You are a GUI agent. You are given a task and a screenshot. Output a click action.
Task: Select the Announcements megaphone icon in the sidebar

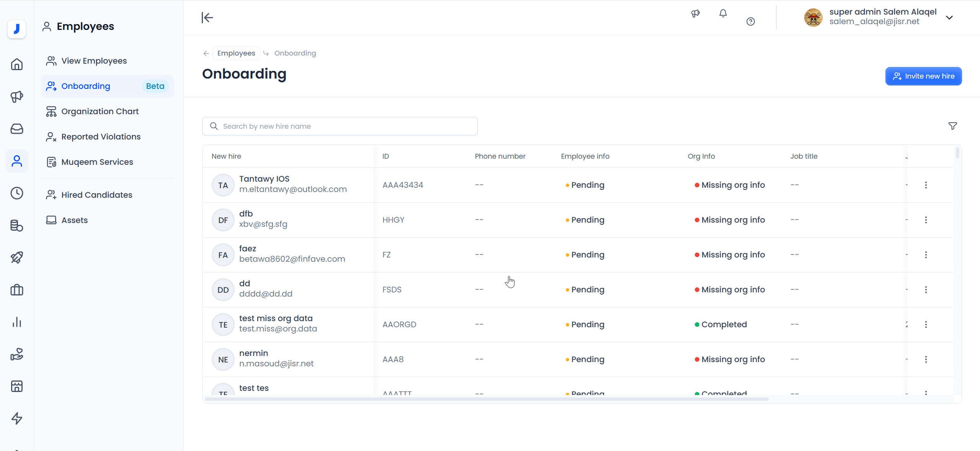pyautogui.click(x=16, y=97)
